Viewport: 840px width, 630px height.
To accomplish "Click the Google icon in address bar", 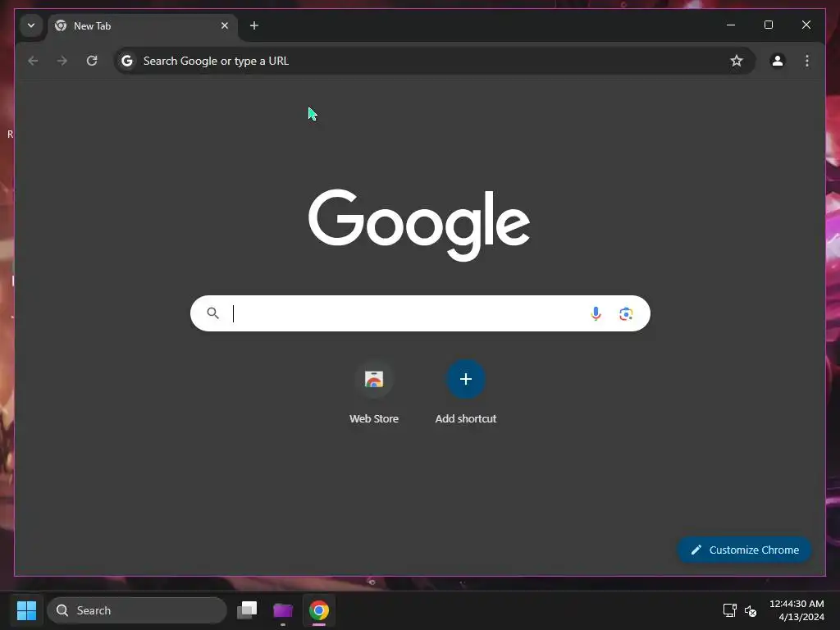I will (x=127, y=61).
